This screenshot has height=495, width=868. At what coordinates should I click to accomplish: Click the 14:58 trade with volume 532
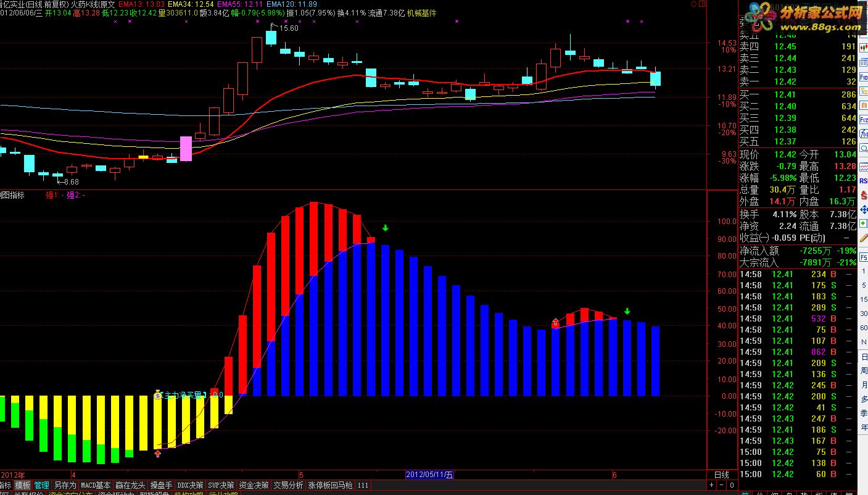click(798, 318)
